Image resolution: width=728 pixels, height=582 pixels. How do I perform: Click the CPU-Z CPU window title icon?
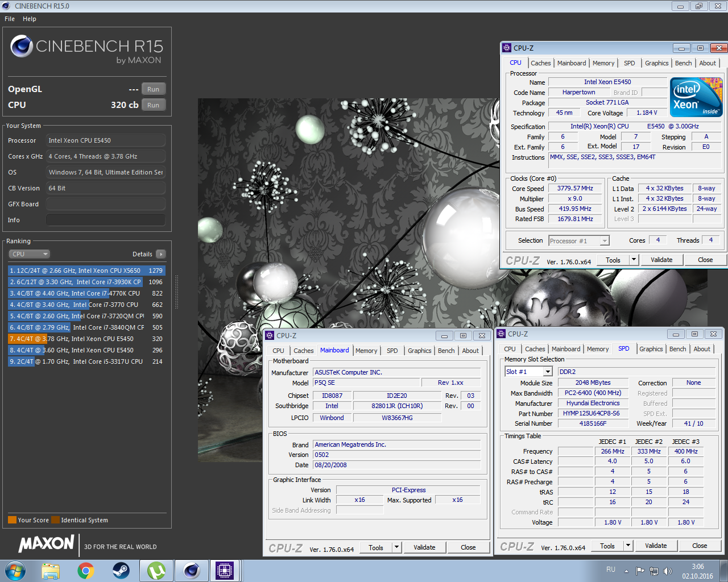(x=507, y=48)
